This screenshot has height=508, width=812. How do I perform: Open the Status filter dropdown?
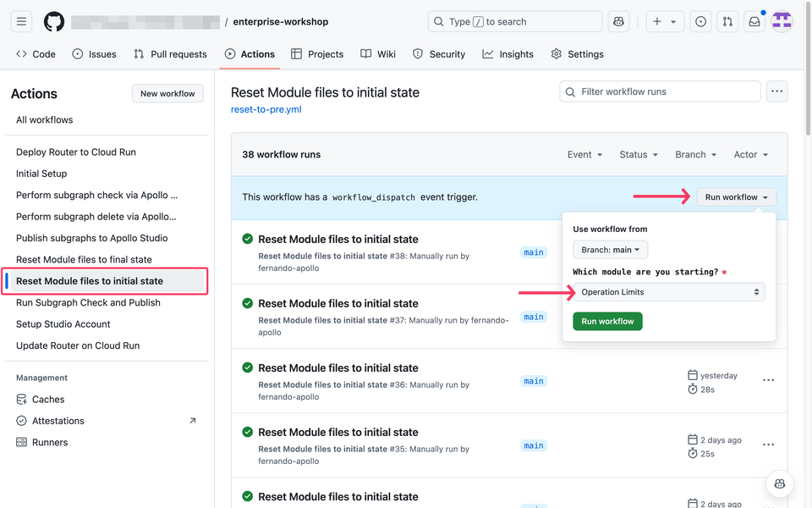click(639, 154)
